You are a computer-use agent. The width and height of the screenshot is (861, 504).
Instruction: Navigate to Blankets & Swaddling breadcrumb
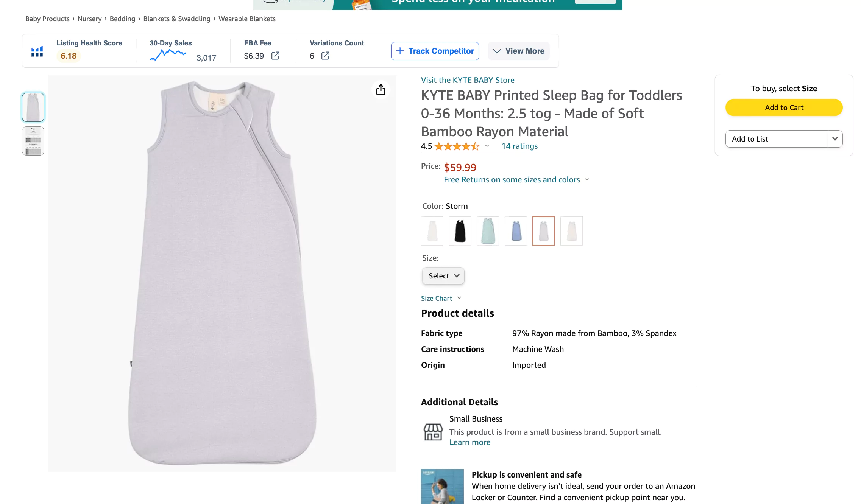pyautogui.click(x=176, y=19)
